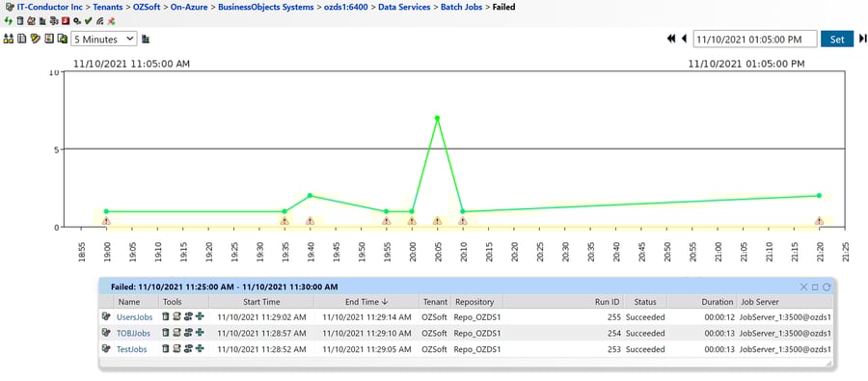Sort the table by End Time column

tap(366, 302)
